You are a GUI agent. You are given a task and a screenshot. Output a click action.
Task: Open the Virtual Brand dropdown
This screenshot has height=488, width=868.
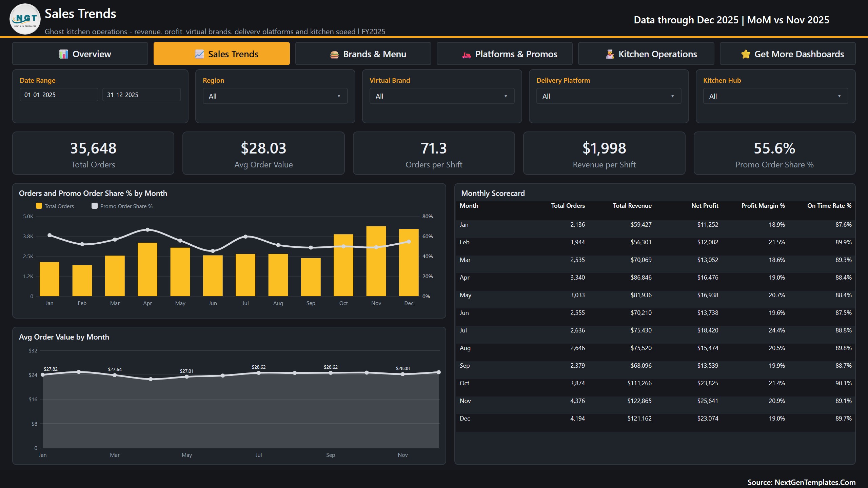pyautogui.click(x=442, y=96)
